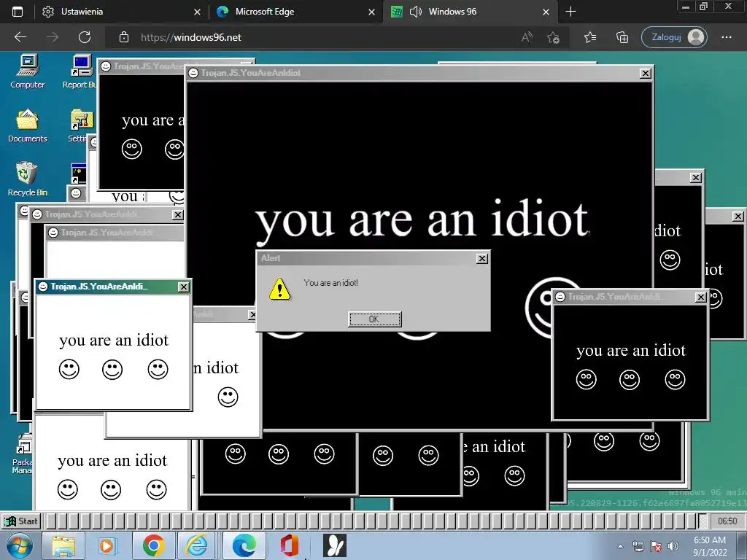Click OK in the Alert dialog
747x560 pixels.
tap(374, 319)
